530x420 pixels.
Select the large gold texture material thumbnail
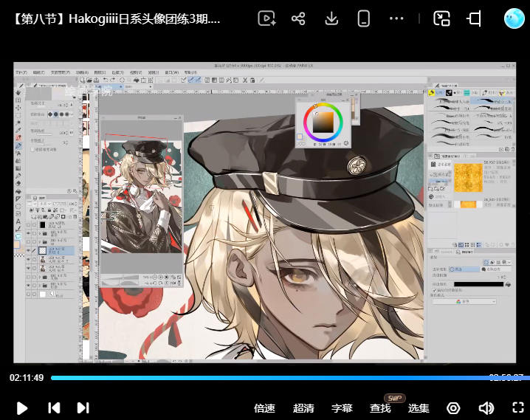pyautogui.click(x=468, y=177)
